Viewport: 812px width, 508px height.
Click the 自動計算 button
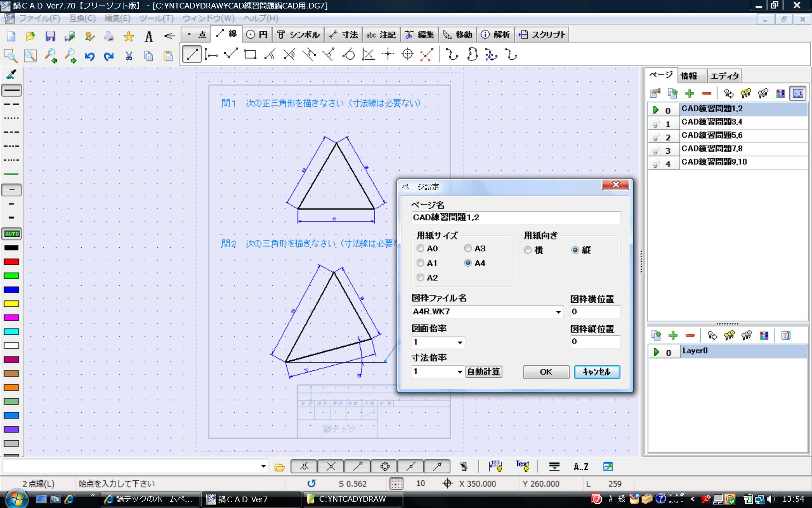coord(484,372)
